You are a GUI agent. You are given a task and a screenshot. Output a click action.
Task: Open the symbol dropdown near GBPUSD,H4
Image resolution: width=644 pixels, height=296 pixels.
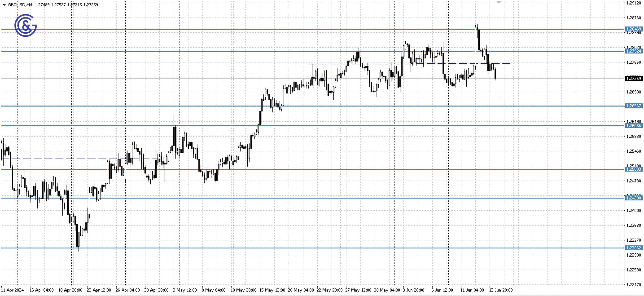point(4,4)
